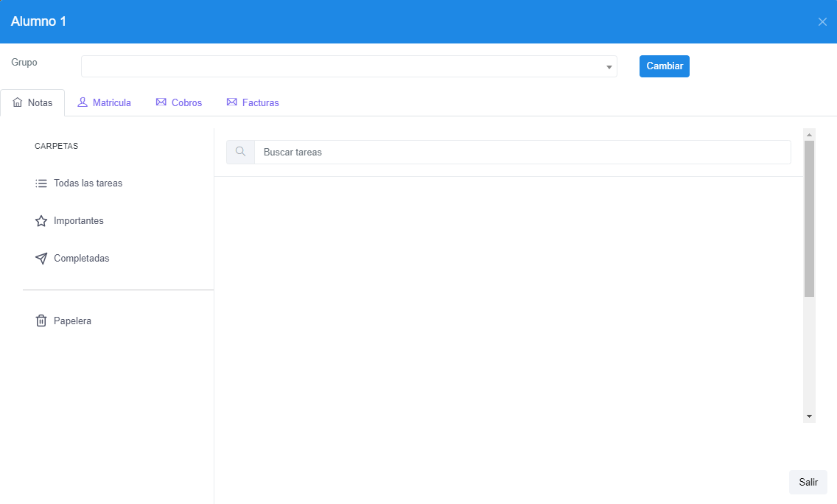This screenshot has height=504, width=837.
Task: Click the gray vertical scrollbar thumb
Action: click(x=810, y=218)
